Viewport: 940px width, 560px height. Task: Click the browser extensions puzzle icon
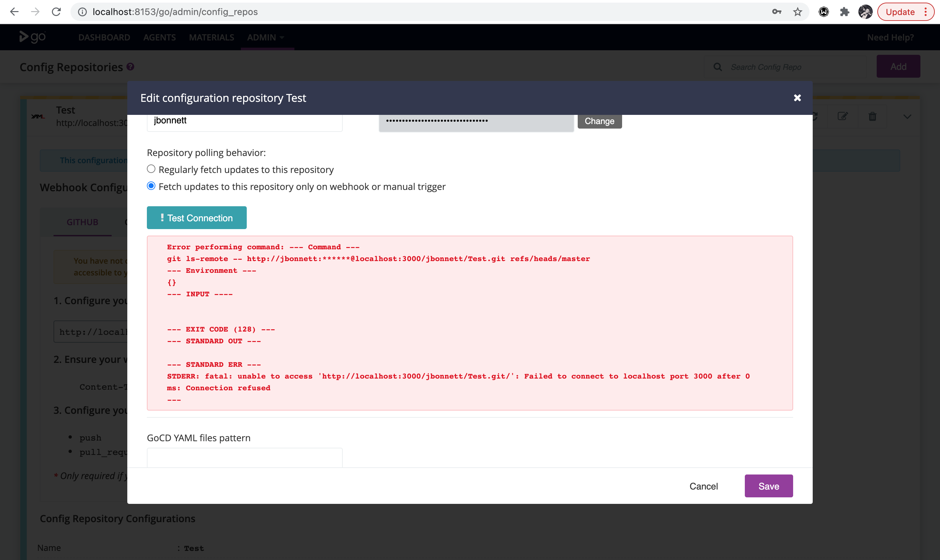(x=844, y=12)
